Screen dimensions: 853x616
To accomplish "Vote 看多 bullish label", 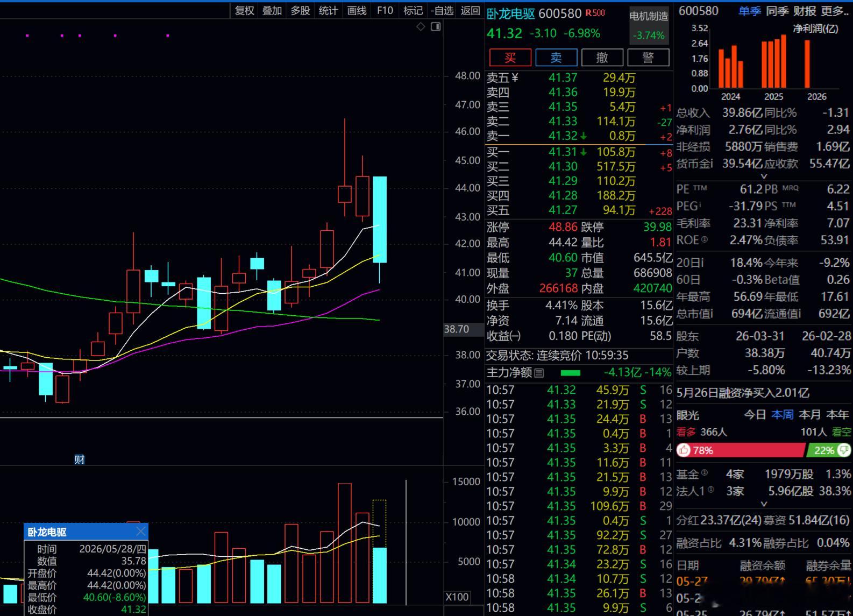I will coord(686,432).
